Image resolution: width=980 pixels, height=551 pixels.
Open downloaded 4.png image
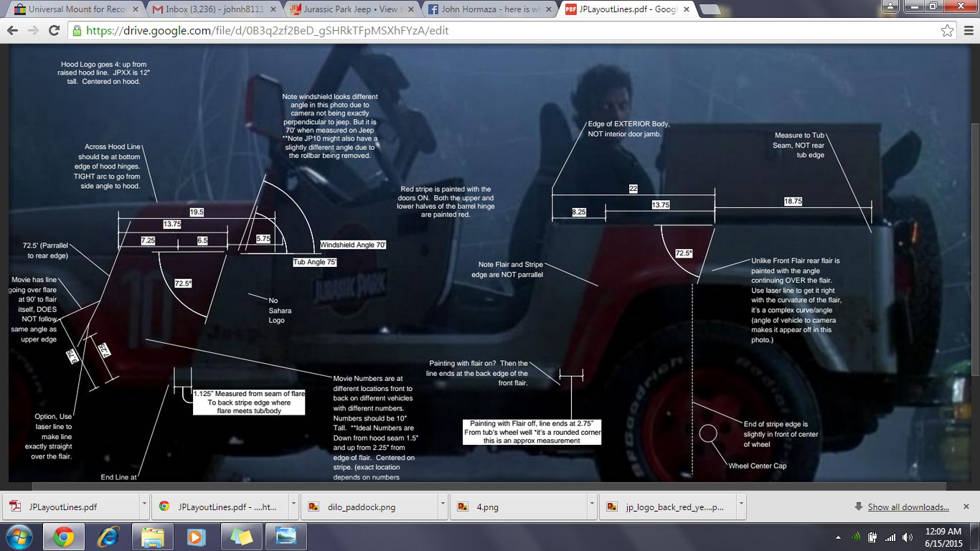click(520, 507)
